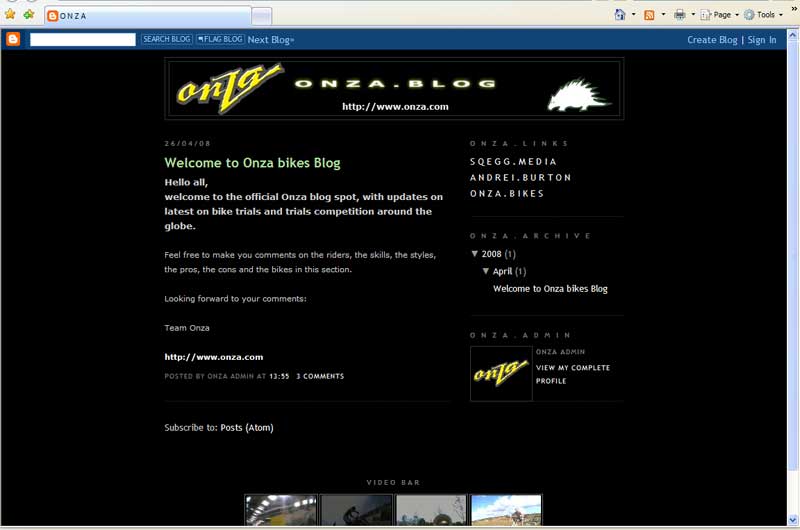The image size is (800, 530).
Task: Open the Home button dropdown arrow
Action: click(x=634, y=15)
